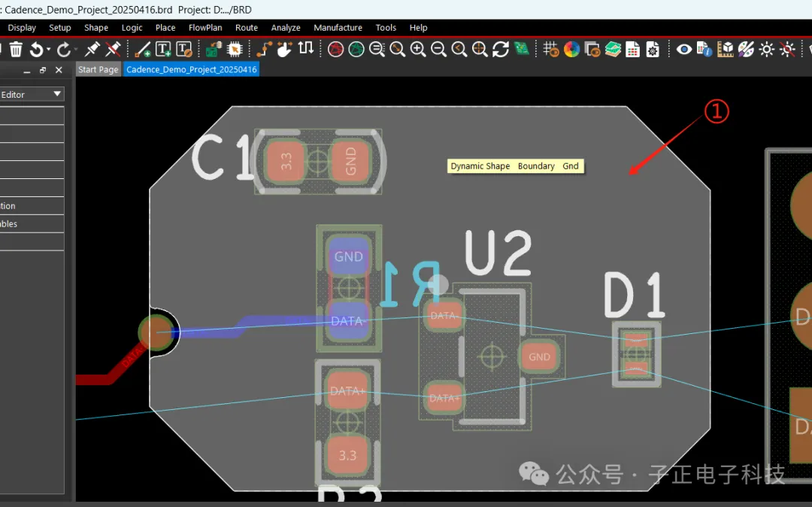Toggle the shadow mode overlapping squares icon
The image size is (812, 507).
tap(592, 49)
